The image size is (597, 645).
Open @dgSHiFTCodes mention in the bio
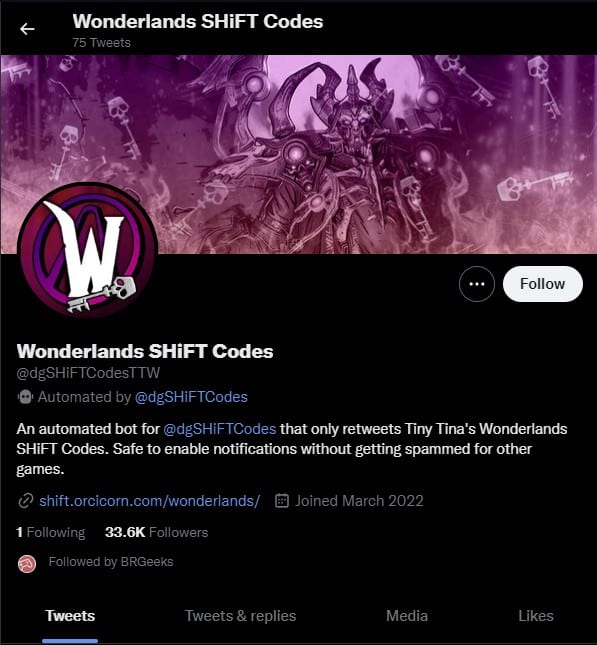click(x=220, y=429)
